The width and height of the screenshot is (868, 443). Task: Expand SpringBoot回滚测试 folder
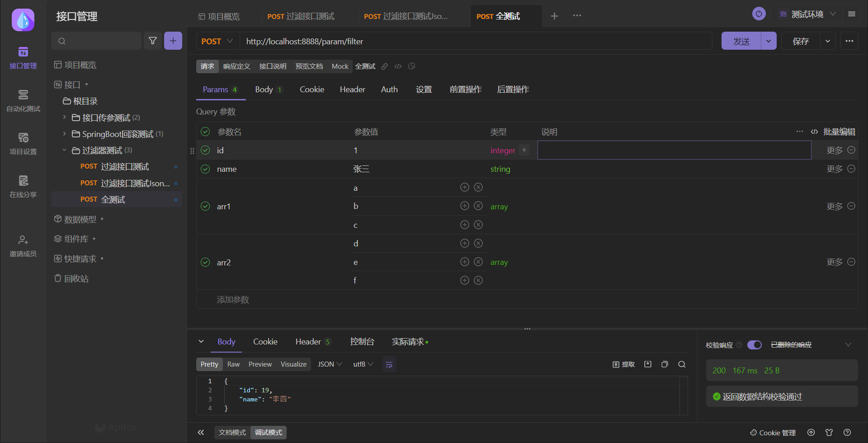tap(64, 134)
